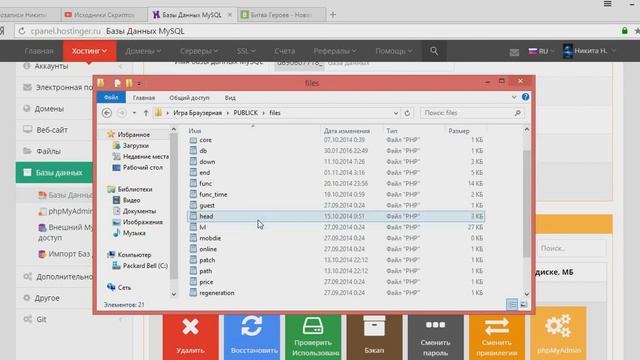Open Базы данных sidebar section
The width and height of the screenshot is (640, 360).
[54, 173]
